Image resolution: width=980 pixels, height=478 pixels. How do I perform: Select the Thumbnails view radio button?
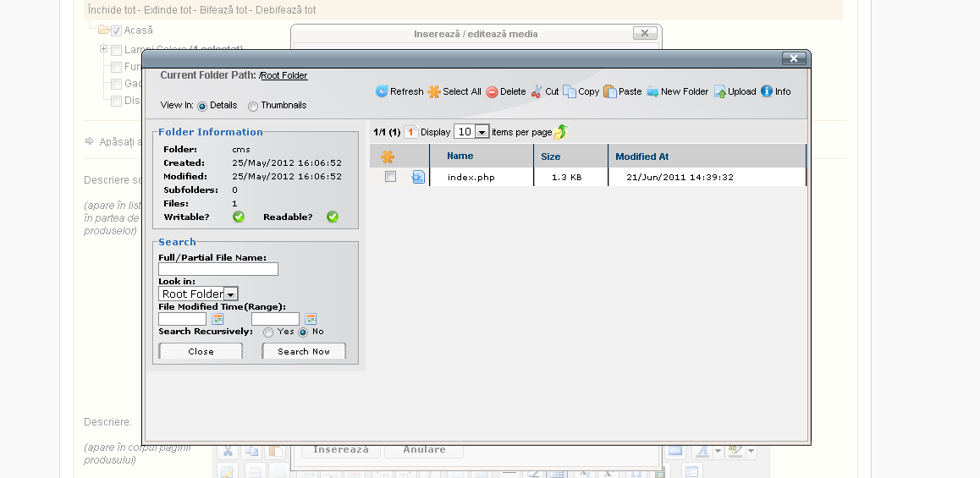tap(252, 107)
